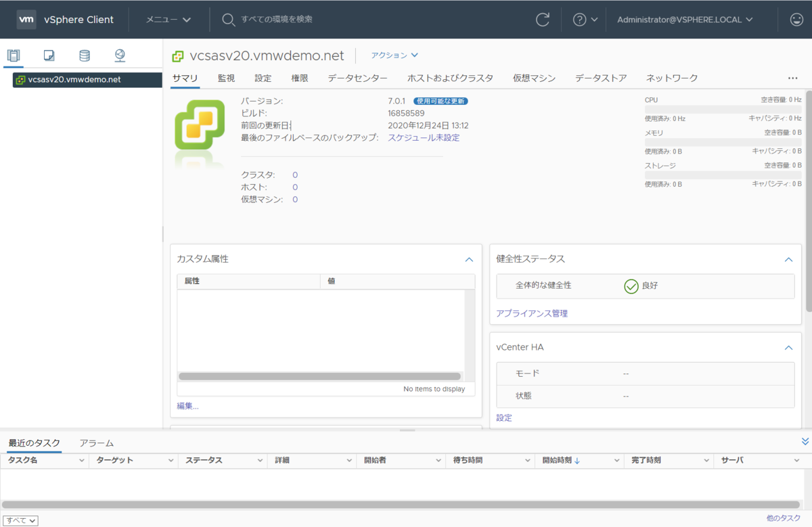The image size is (812, 527).
Task: Collapse the vCenter HA panel
Action: pos(788,348)
